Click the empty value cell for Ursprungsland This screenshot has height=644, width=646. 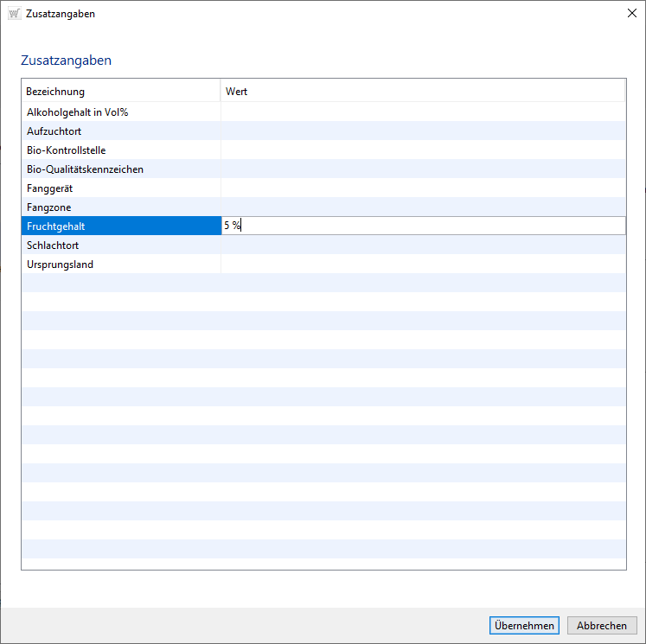(422, 265)
